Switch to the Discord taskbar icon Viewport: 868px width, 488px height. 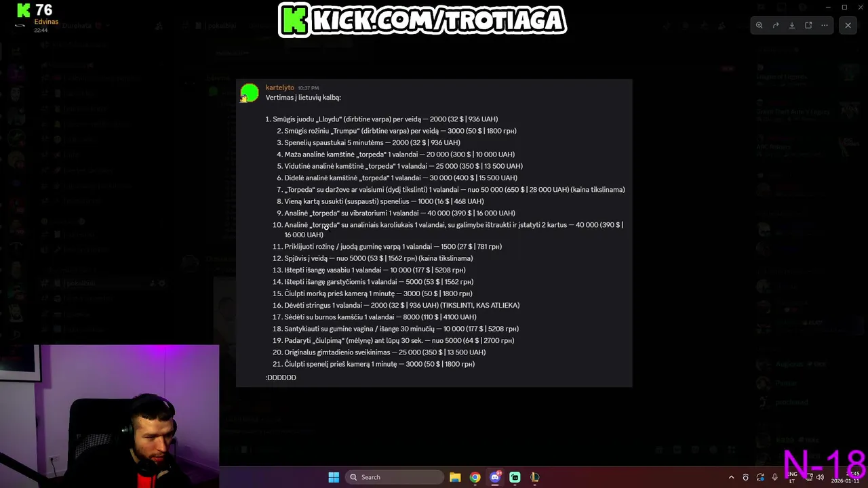tap(495, 477)
